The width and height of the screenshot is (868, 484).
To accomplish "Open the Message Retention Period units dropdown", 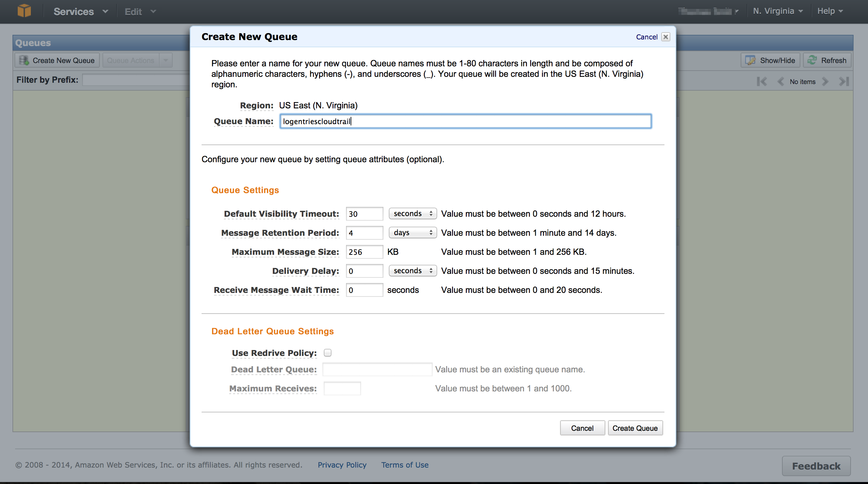I will (x=412, y=232).
